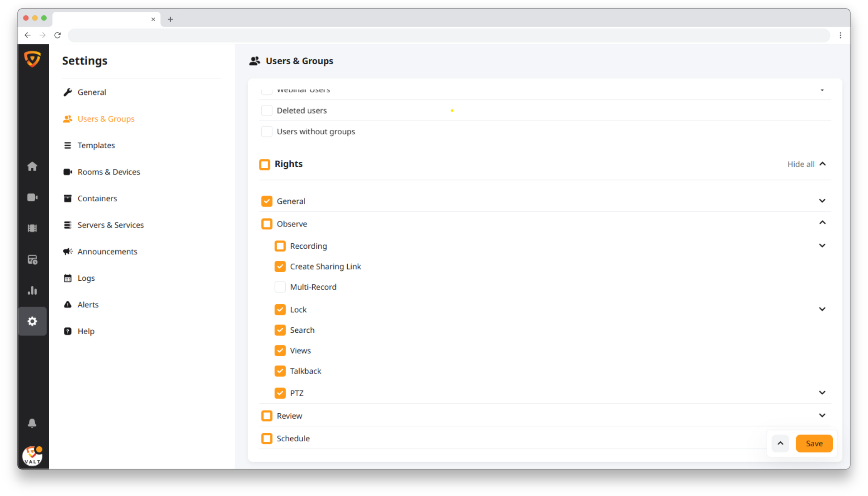Image resolution: width=868 pixels, height=496 pixels.
Task: Uncheck the PTZ checkbox
Action: 280,393
